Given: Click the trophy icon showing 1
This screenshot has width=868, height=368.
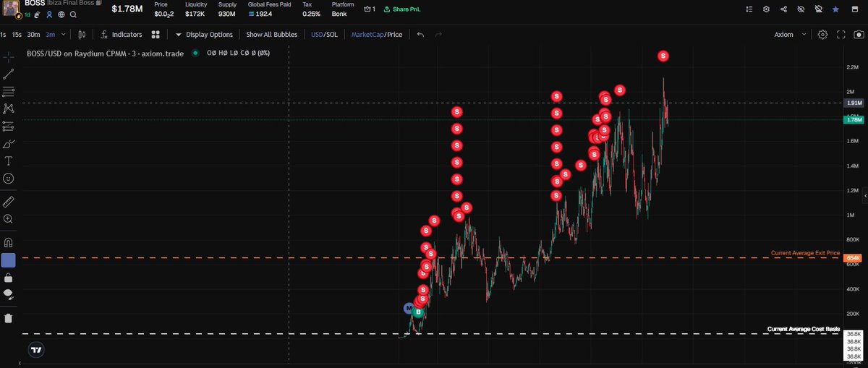Looking at the screenshot, I should tap(370, 9).
